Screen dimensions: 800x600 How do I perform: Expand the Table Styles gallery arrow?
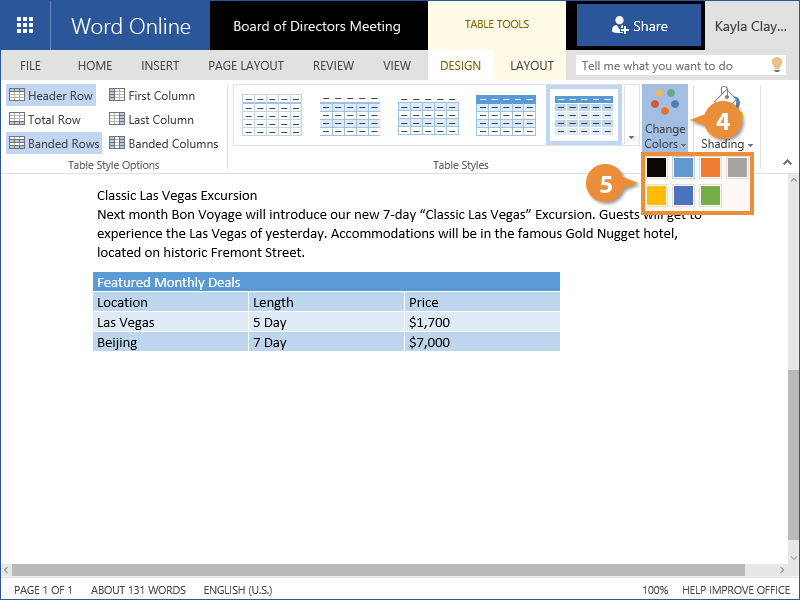tap(631, 138)
